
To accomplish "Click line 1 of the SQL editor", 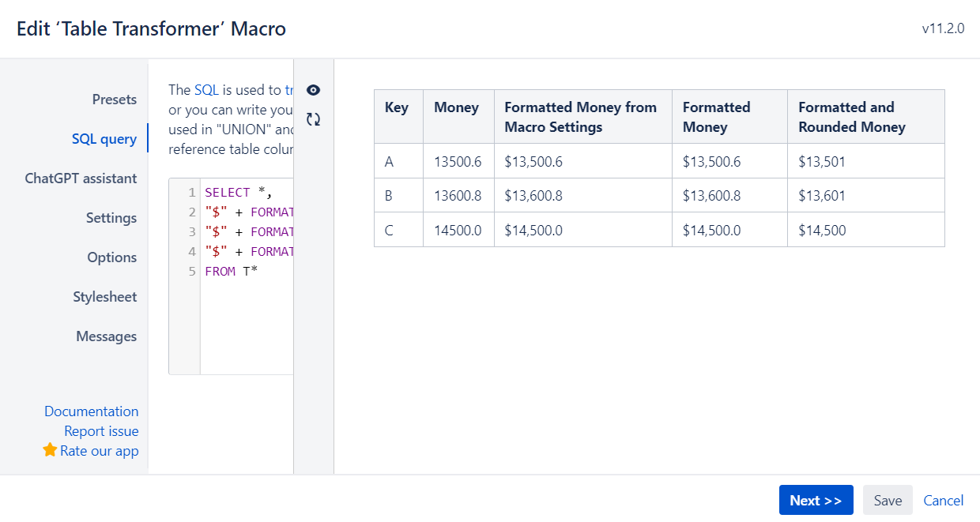I will tap(229, 192).
